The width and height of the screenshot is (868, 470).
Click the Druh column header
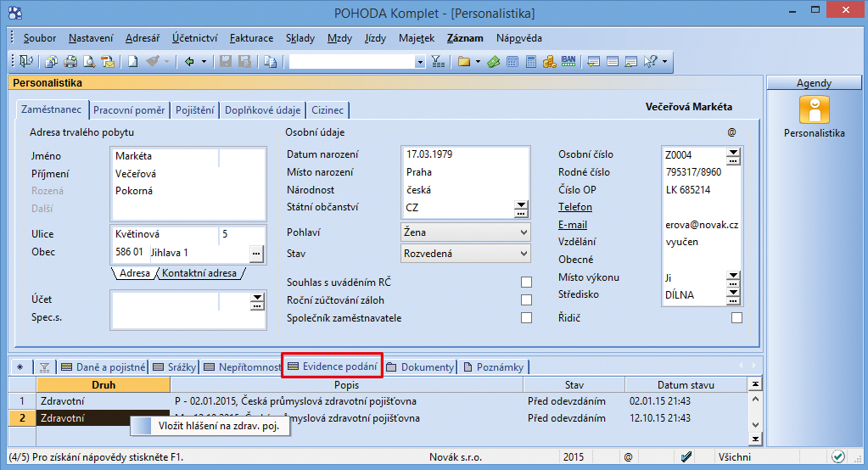point(104,385)
